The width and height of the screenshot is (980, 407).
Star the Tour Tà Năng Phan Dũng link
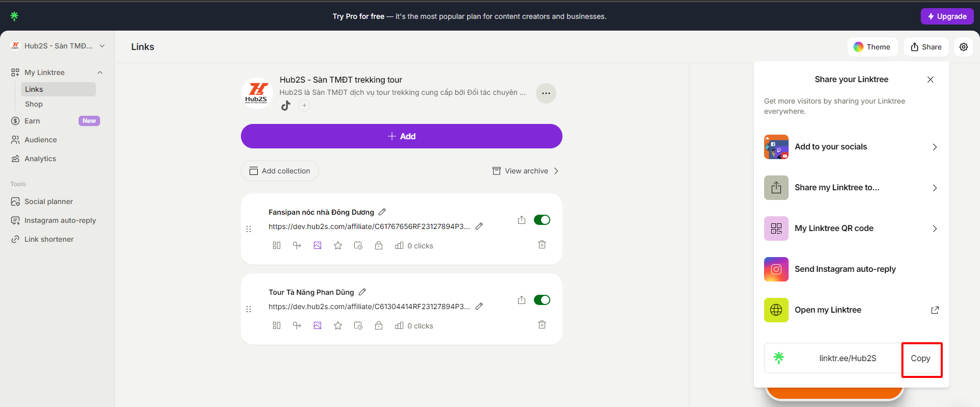(338, 325)
